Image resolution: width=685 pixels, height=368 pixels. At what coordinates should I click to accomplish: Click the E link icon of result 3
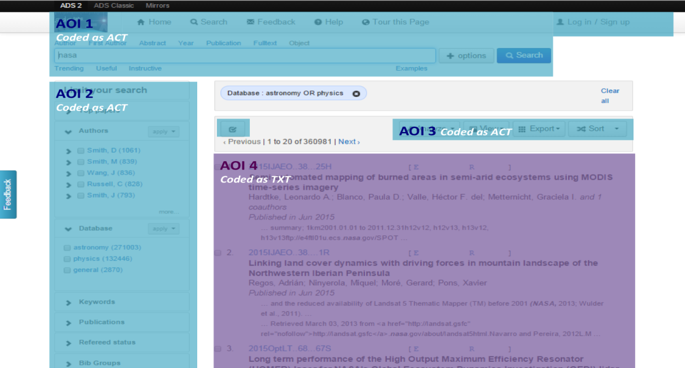pyautogui.click(x=416, y=349)
